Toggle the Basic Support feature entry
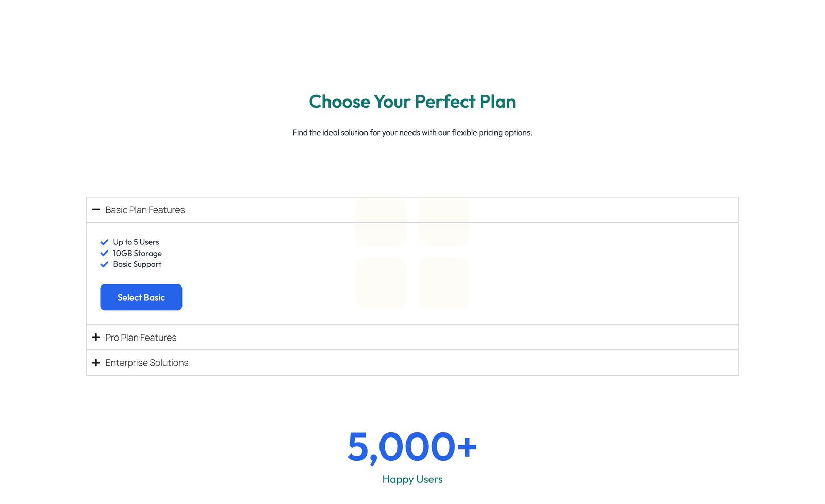This screenshot has width=825, height=504. pyautogui.click(x=137, y=264)
